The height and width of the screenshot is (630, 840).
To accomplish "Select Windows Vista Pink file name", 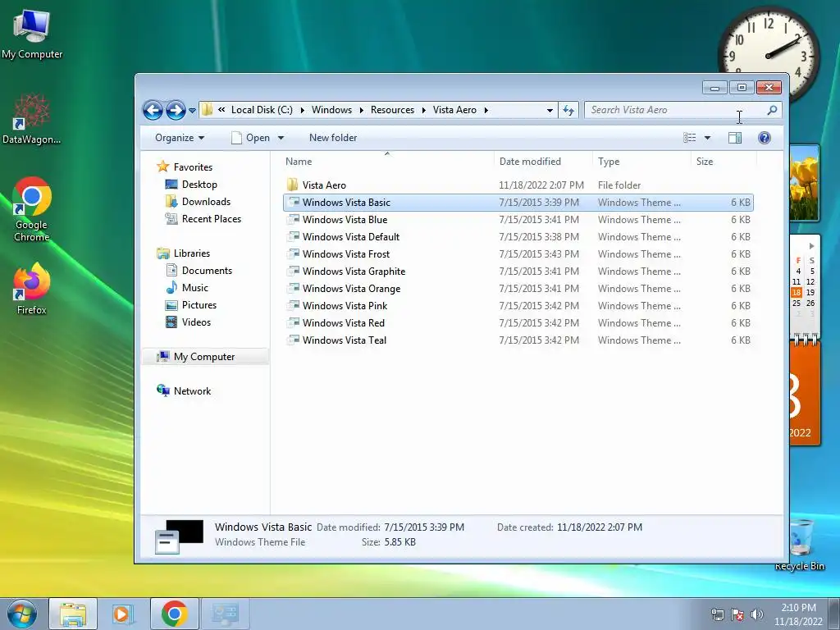I will (345, 306).
